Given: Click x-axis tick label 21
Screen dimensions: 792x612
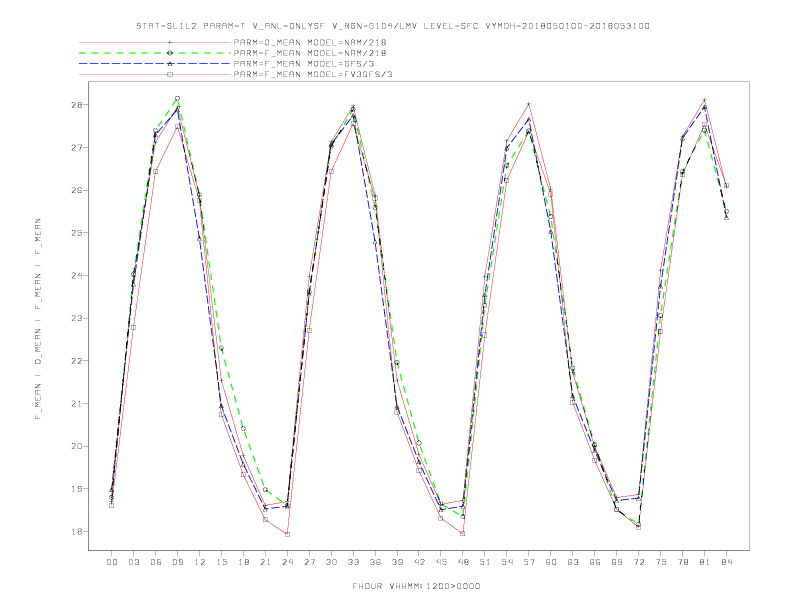Looking at the screenshot, I should [x=265, y=562].
